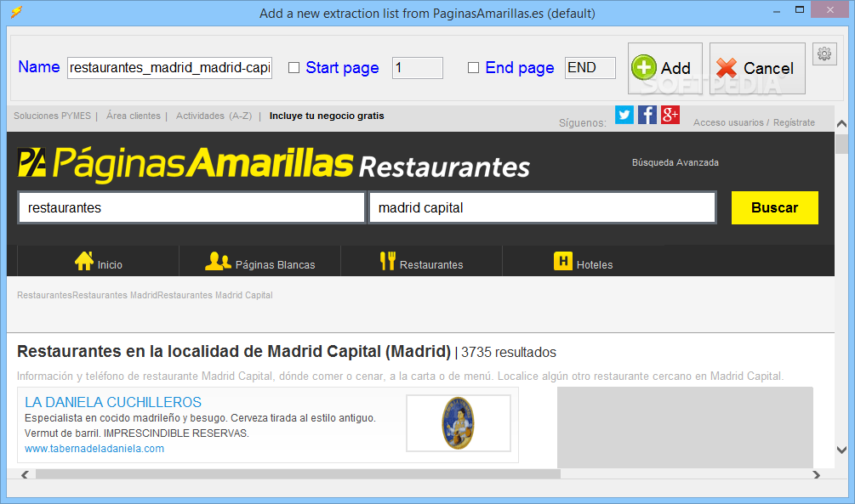Screen dimensions: 855x504
Task: Click vertical scrollbar down arrow
Action: click(x=841, y=450)
